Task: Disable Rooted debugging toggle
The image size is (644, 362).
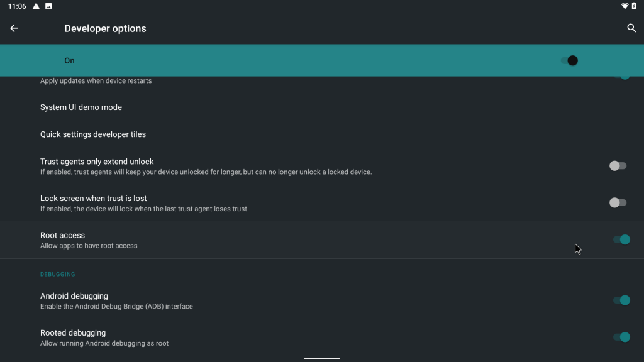Action: [623, 337]
